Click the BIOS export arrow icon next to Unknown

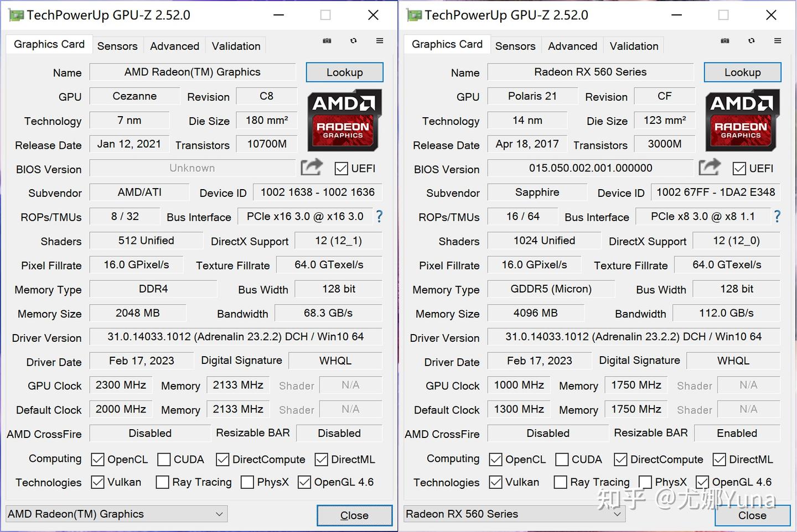pyautogui.click(x=312, y=167)
